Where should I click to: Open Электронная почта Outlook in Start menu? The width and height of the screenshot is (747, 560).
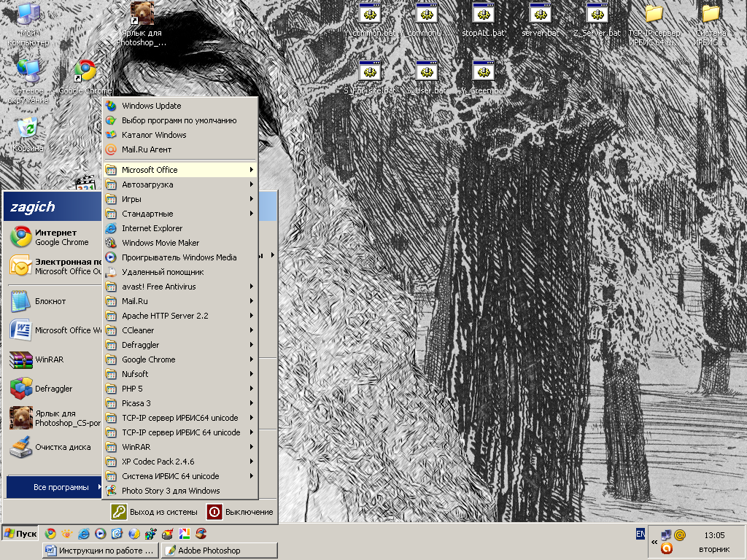55,266
